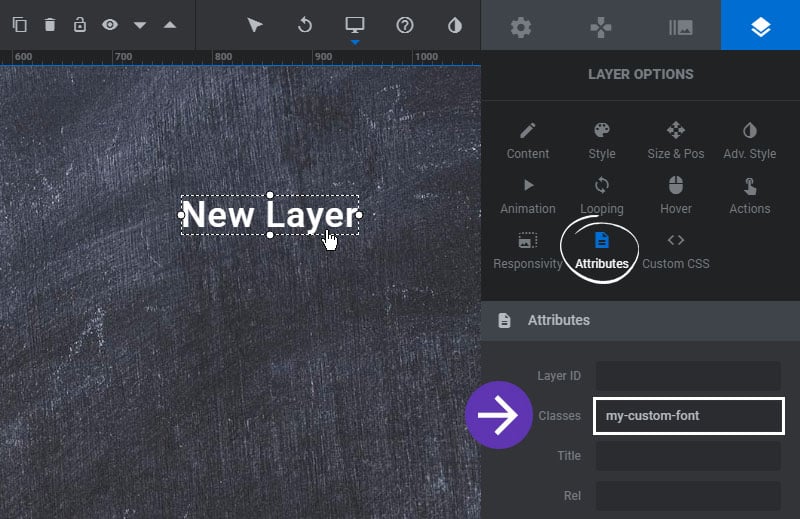Open Custom CSS options
Image resolution: width=800 pixels, height=519 pixels.
pos(676,251)
